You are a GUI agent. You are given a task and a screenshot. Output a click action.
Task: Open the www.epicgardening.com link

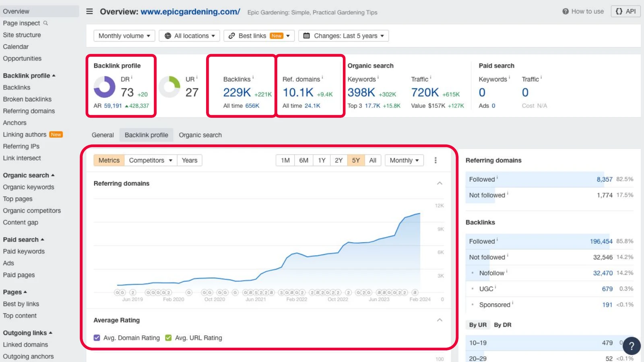pyautogui.click(x=190, y=12)
